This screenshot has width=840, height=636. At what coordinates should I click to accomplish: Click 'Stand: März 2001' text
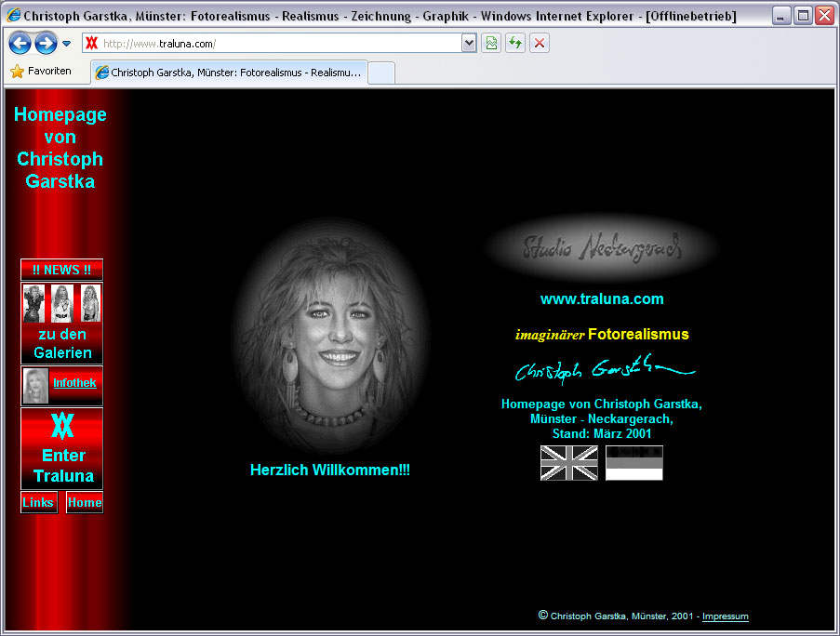[602, 433]
